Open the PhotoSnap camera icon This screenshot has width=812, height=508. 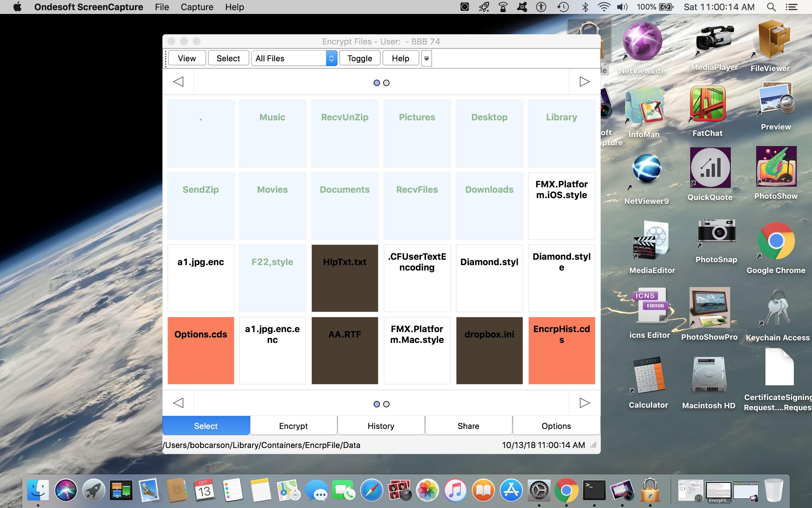[x=717, y=234]
